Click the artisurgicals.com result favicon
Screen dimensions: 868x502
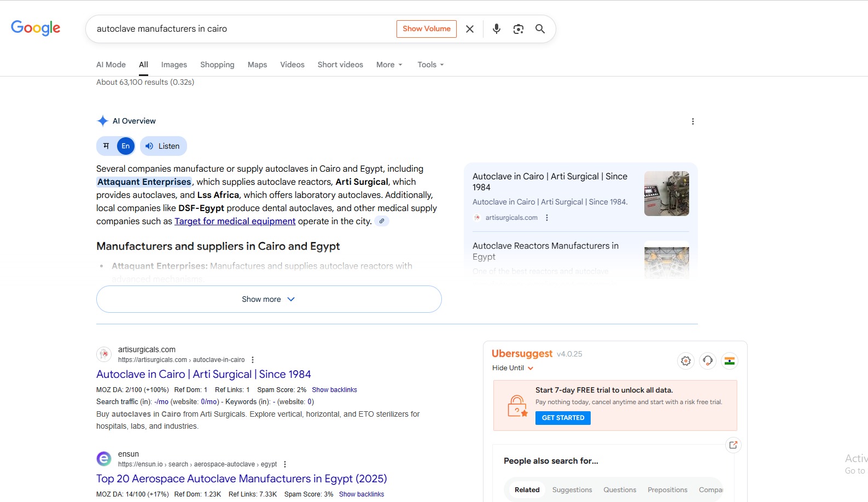point(104,354)
